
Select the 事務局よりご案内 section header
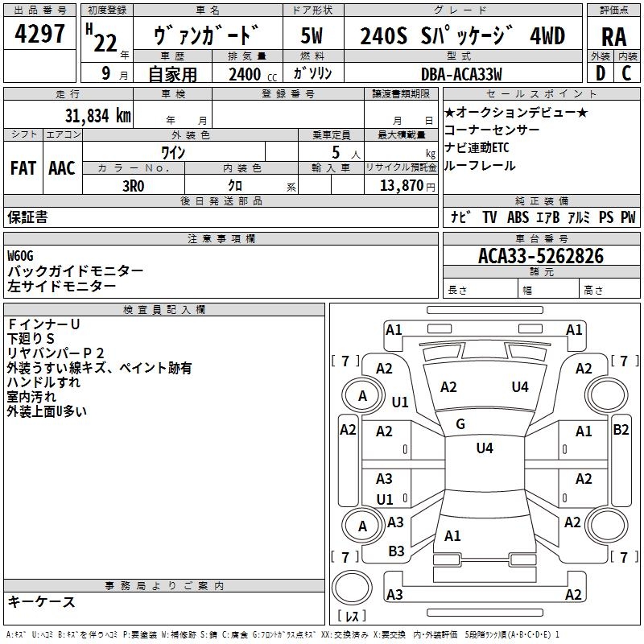pyautogui.click(x=164, y=586)
